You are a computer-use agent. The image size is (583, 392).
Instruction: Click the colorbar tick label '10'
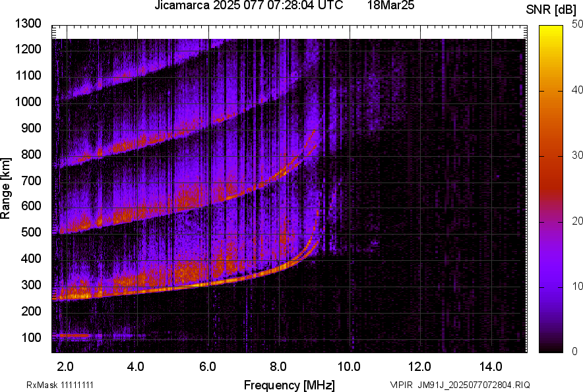[576, 286]
